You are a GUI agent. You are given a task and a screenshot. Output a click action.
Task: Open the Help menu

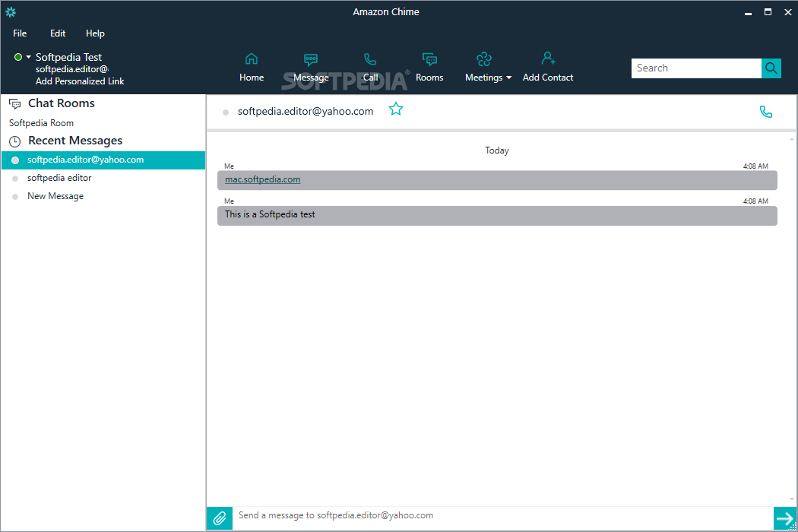[95, 33]
